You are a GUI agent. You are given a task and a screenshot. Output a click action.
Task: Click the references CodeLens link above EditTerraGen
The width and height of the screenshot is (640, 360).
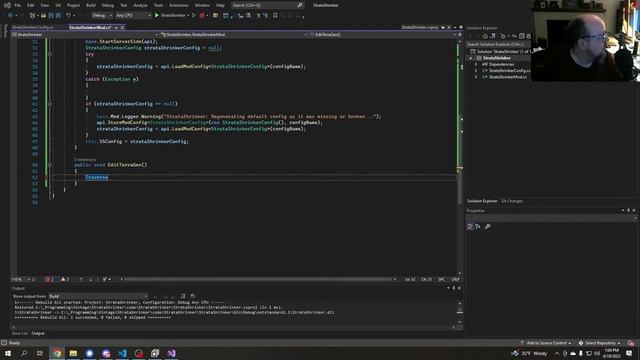[85, 160]
